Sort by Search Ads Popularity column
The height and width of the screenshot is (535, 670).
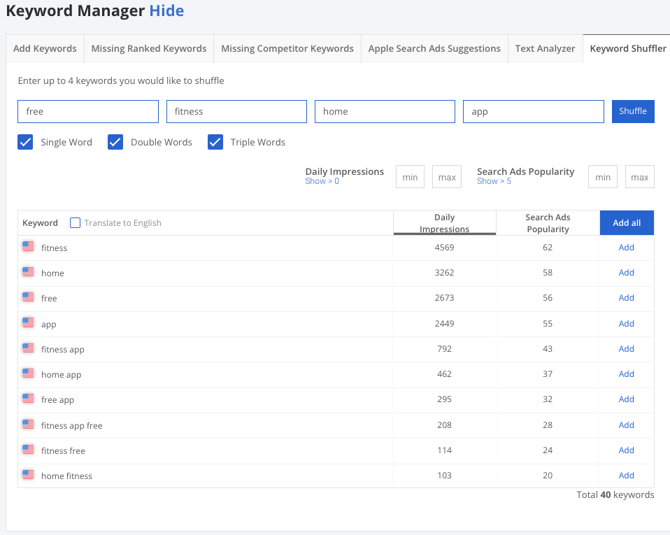point(547,223)
